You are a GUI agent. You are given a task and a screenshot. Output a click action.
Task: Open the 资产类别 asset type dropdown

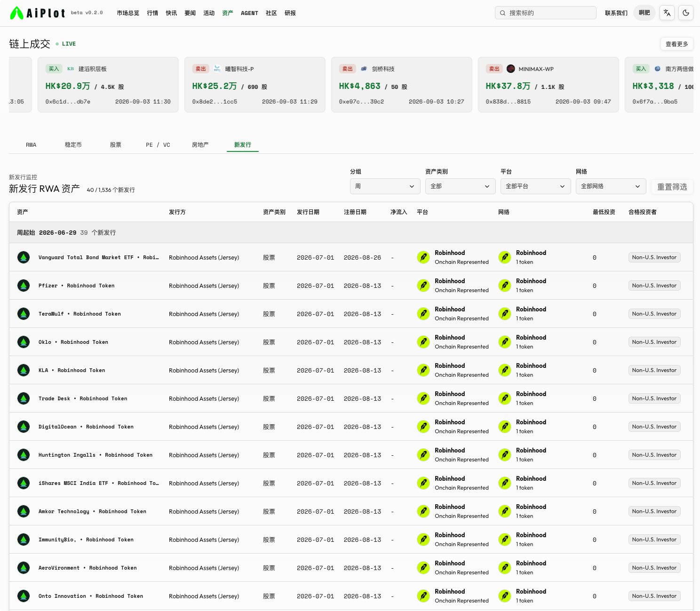pyautogui.click(x=461, y=186)
